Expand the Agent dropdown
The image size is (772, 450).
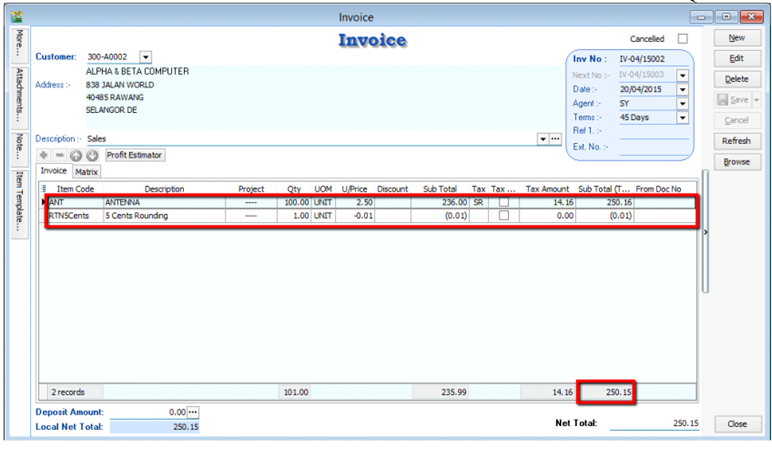[683, 103]
